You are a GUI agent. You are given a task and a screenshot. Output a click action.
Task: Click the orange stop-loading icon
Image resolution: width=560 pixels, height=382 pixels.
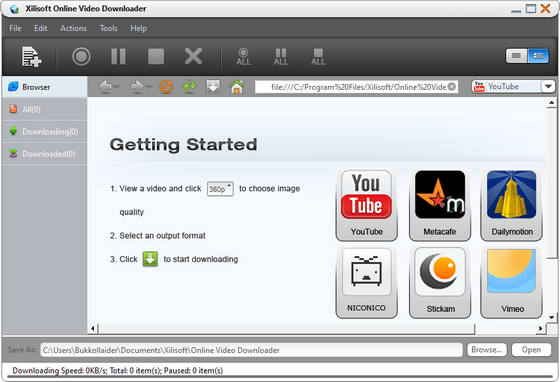pos(166,86)
